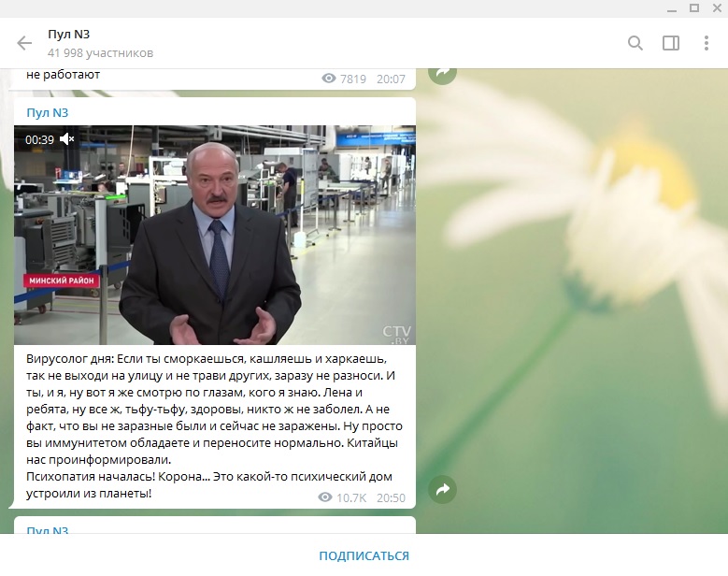The image size is (728, 576).
Task: Click the 00:39 duration badge on the video
Action: [x=39, y=139]
